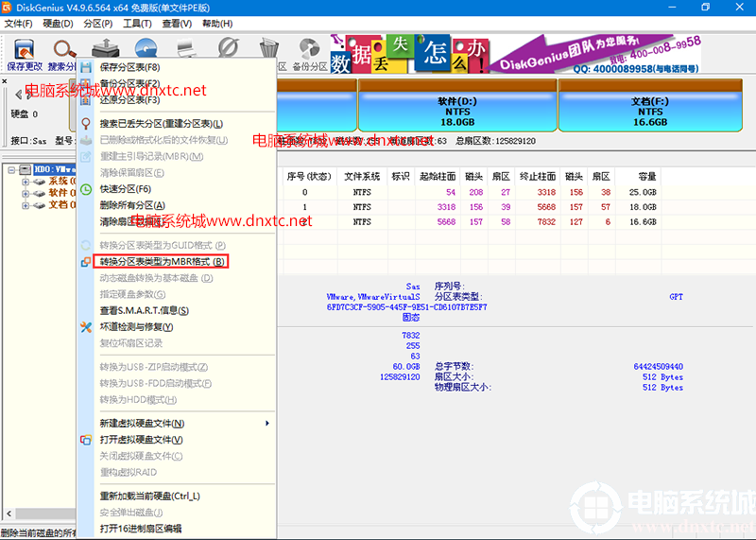This screenshot has height=540, width=756.
Task: Choose 快速分区(F6) menu entry
Action: coord(125,189)
